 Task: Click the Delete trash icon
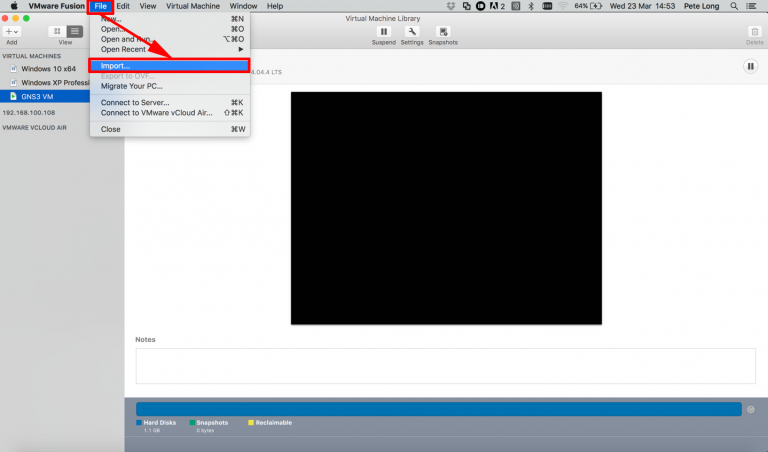coord(755,32)
